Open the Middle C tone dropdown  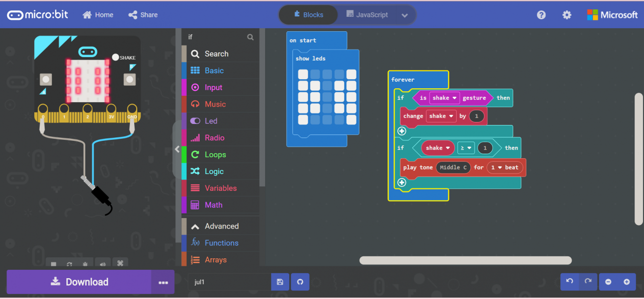[x=453, y=168]
